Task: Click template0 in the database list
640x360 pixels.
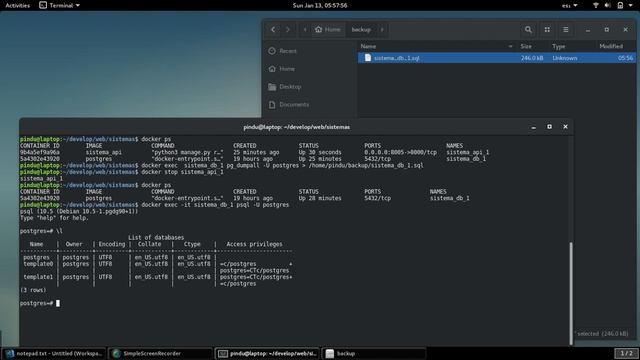Action: [38, 264]
